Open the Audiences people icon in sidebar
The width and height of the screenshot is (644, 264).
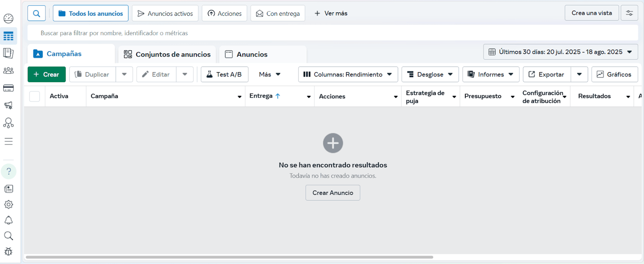9,71
